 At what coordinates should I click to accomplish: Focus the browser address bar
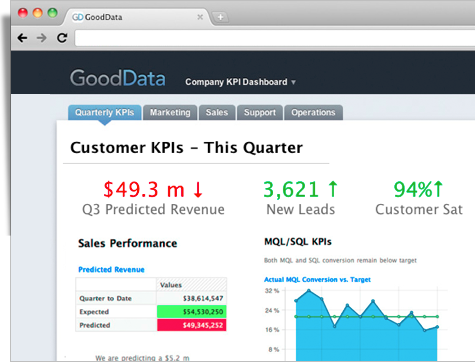coord(275,38)
